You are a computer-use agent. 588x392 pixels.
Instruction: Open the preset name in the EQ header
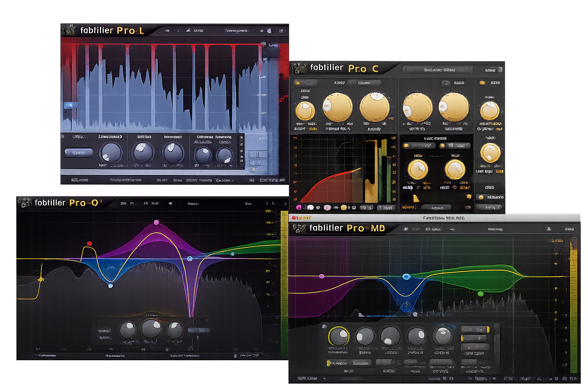tap(193, 204)
